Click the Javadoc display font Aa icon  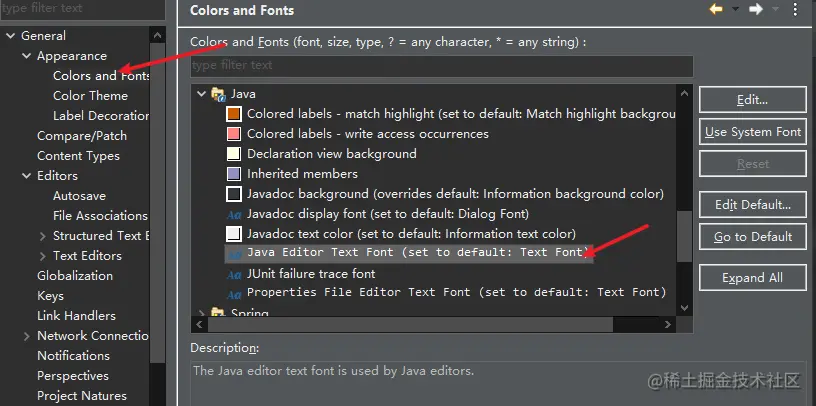(234, 214)
